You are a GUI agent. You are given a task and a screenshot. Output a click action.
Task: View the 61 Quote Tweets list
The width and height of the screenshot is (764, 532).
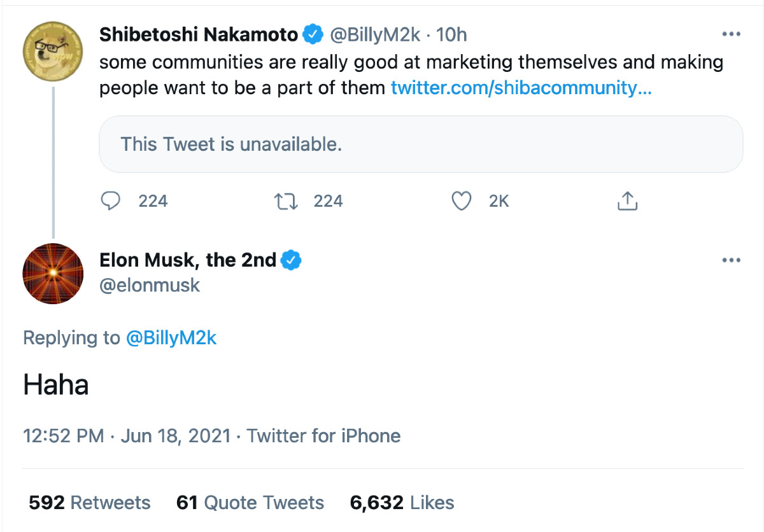(x=250, y=503)
